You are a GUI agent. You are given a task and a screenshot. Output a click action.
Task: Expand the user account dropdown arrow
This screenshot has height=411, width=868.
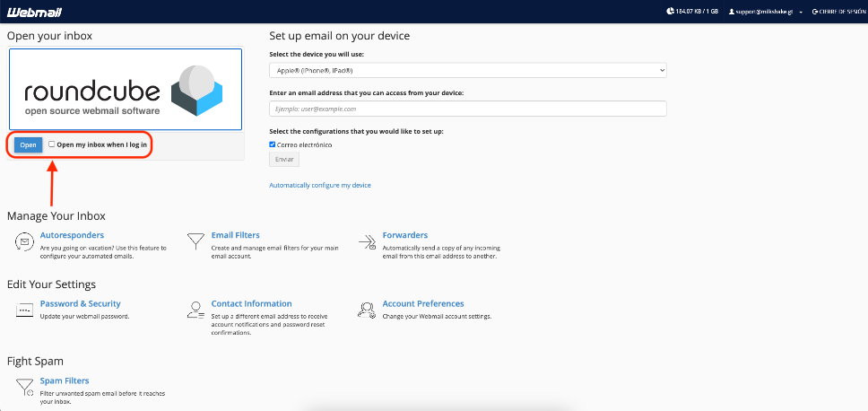[801, 12]
